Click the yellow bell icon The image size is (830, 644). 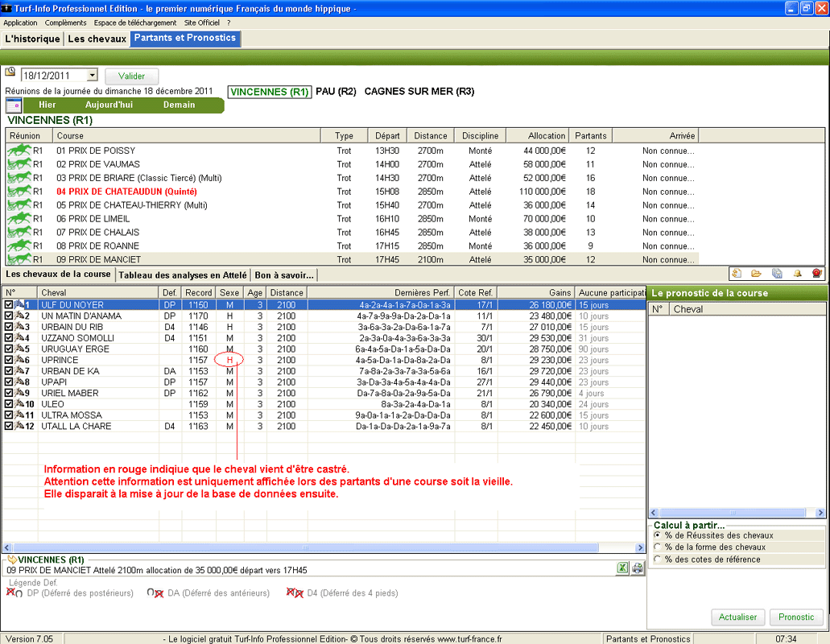tap(797, 274)
